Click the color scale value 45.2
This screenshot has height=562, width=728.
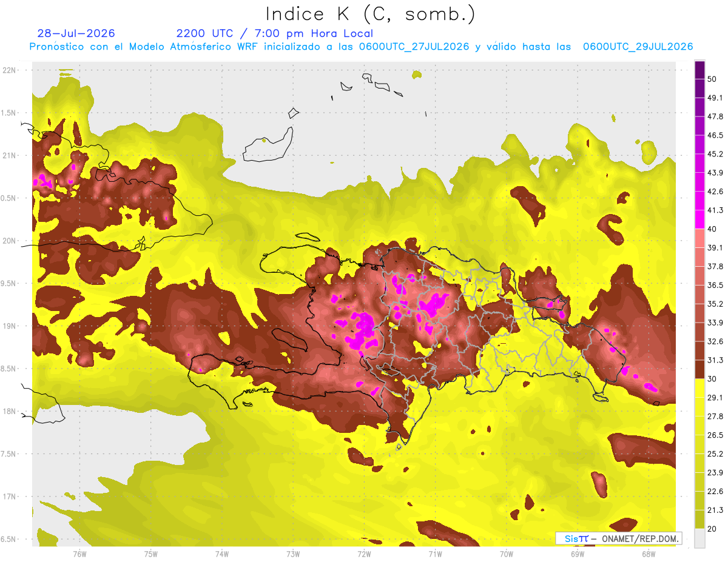(715, 154)
